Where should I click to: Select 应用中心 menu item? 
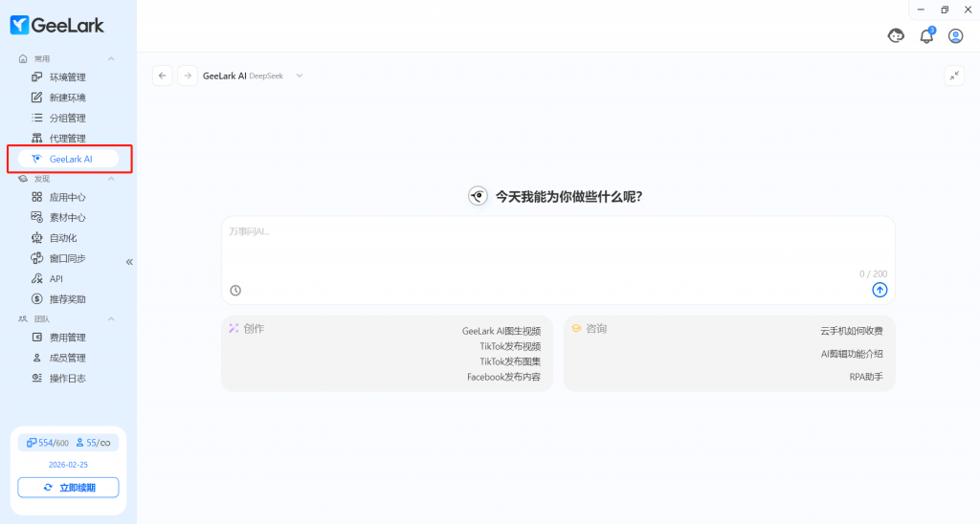(x=67, y=197)
